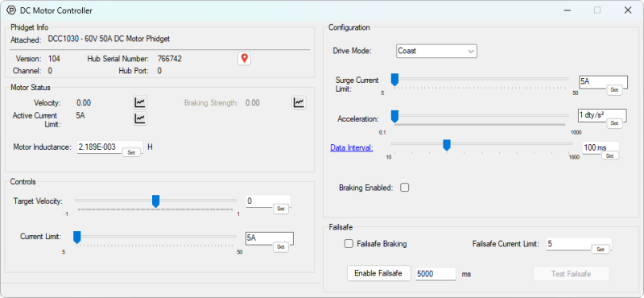
Task: Click the Data Interval slider thumb
Action: [x=447, y=145]
